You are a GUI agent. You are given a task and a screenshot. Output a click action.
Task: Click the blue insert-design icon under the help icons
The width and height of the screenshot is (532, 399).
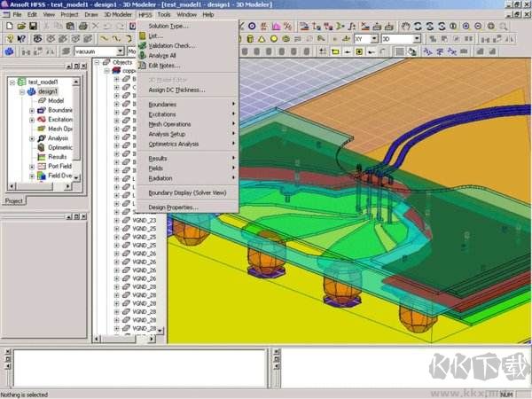pos(9,51)
